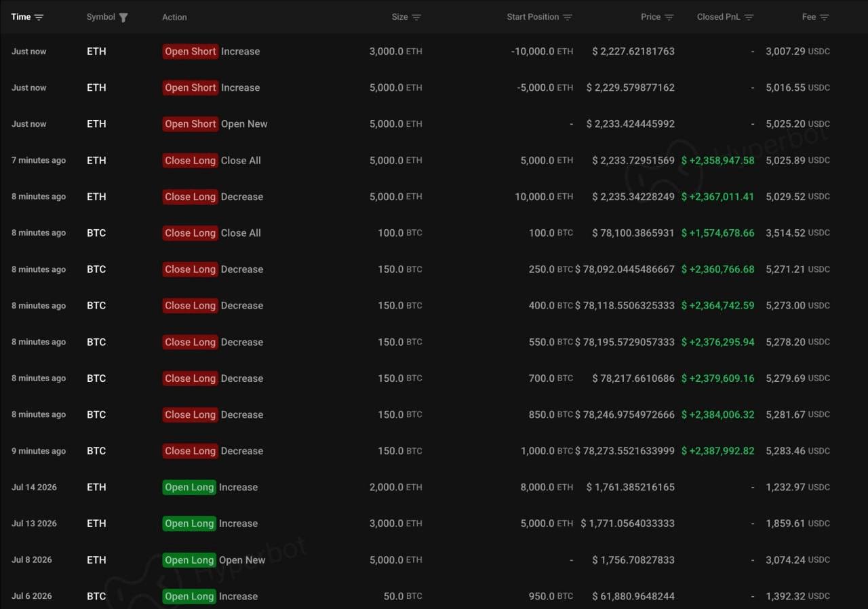Click the size 2,000.0 ETH

pos(396,488)
